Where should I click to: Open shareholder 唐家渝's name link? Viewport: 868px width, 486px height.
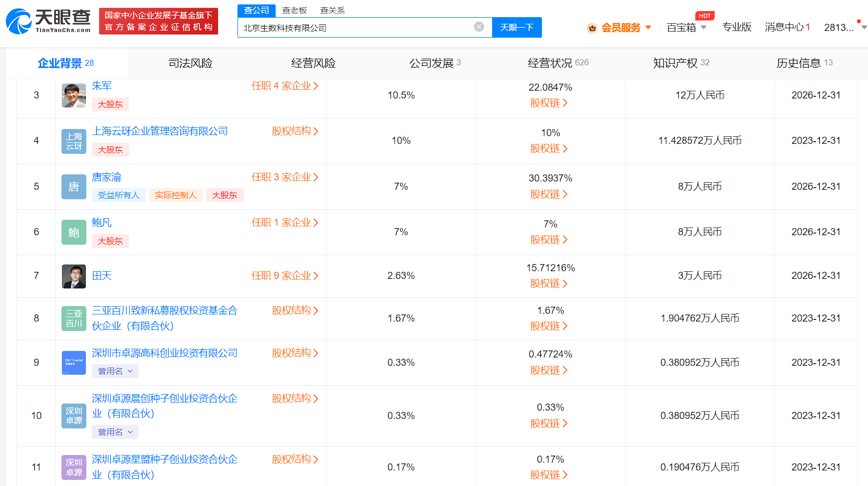coord(106,177)
